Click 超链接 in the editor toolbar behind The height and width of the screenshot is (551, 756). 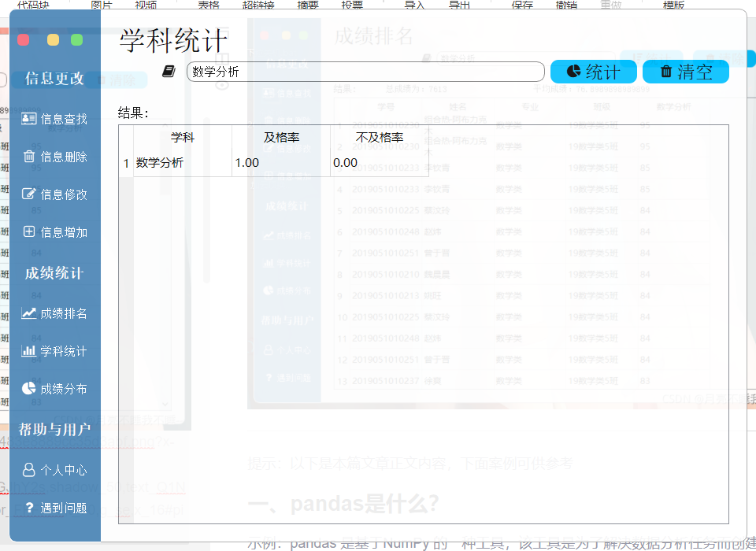[x=258, y=5]
